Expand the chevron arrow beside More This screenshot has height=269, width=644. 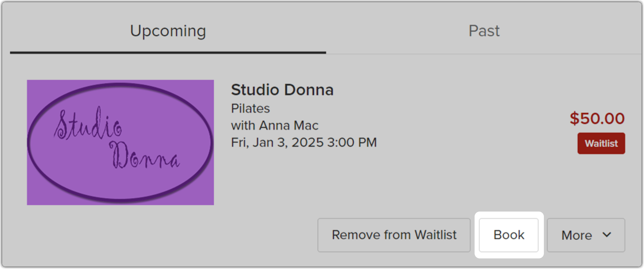[x=607, y=235]
